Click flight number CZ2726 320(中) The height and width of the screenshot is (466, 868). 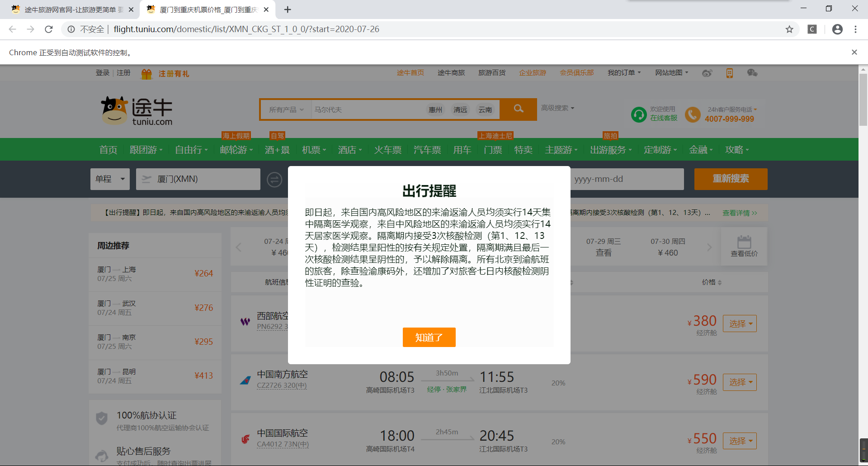pyautogui.click(x=282, y=386)
